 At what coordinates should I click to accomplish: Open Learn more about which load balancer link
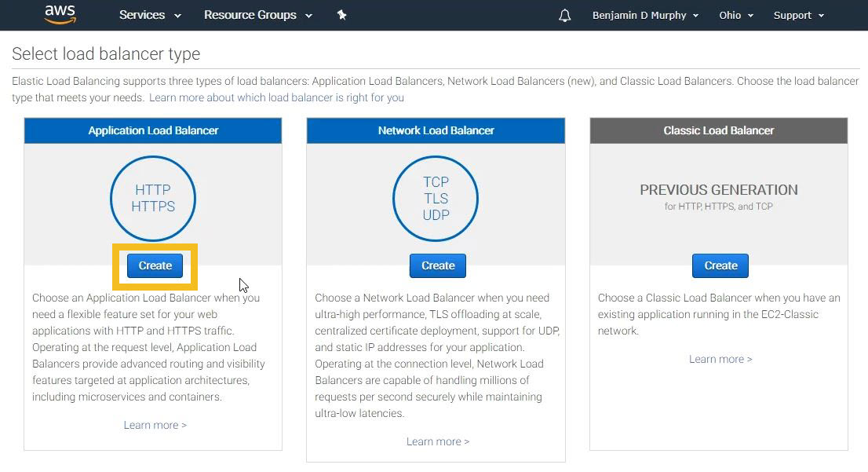click(276, 97)
